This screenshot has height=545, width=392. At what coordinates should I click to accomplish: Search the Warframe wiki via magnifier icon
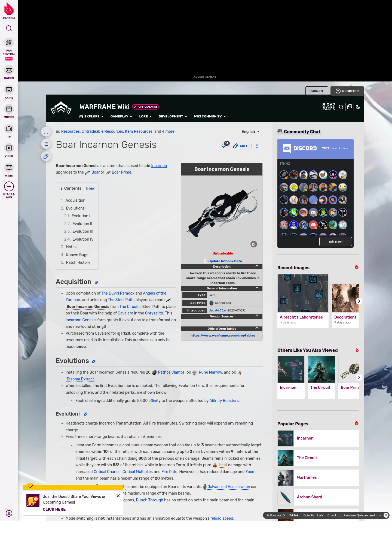[x=341, y=107]
